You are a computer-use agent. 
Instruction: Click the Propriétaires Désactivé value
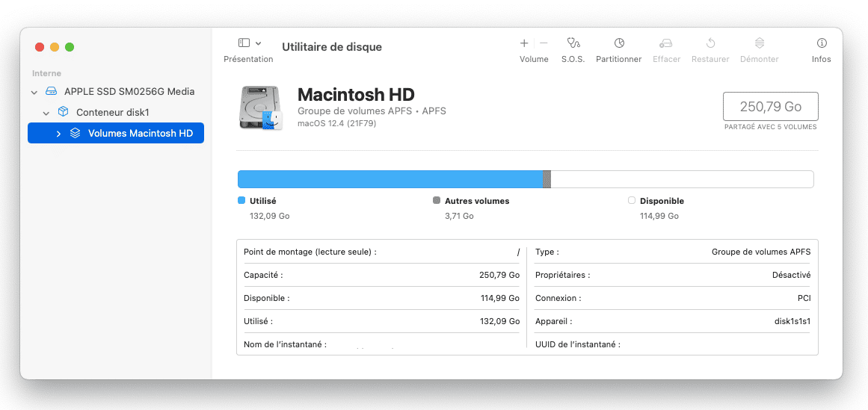791,274
